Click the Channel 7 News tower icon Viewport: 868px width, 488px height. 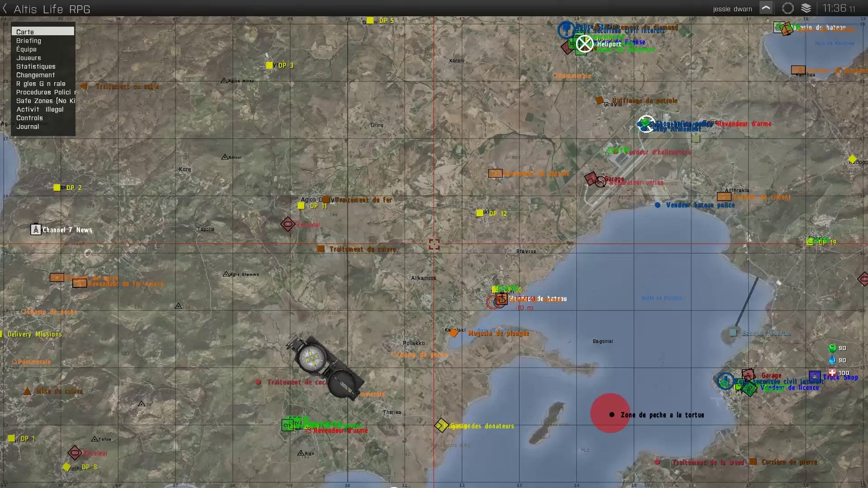pos(36,230)
